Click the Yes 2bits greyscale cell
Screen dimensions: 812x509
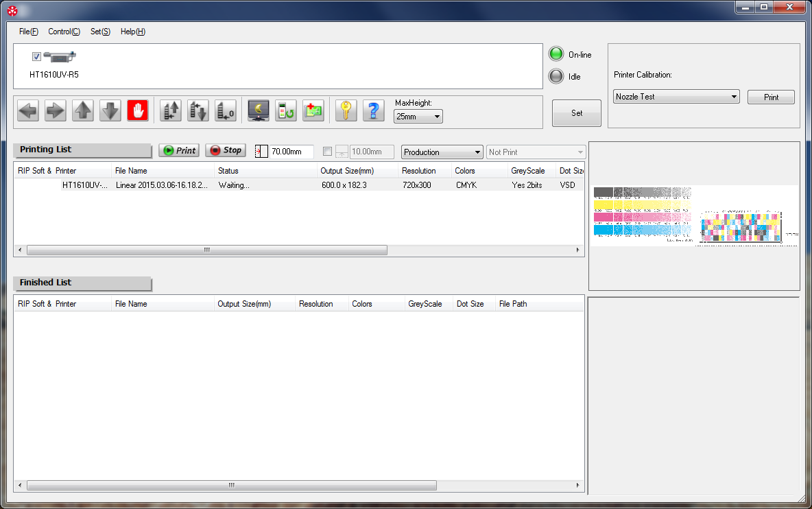[527, 185]
